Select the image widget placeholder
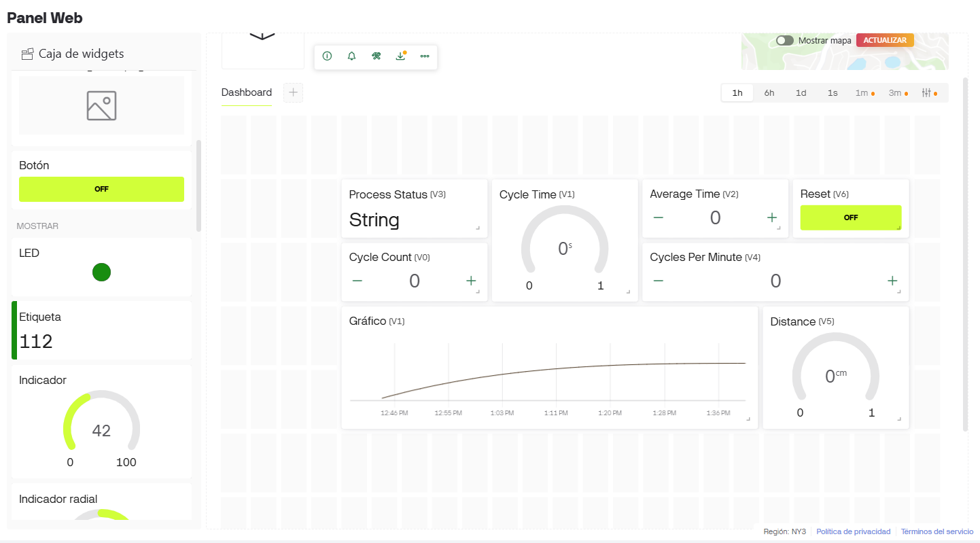Viewport: 980px width, 543px height. pyautogui.click(x=101, y=105)
